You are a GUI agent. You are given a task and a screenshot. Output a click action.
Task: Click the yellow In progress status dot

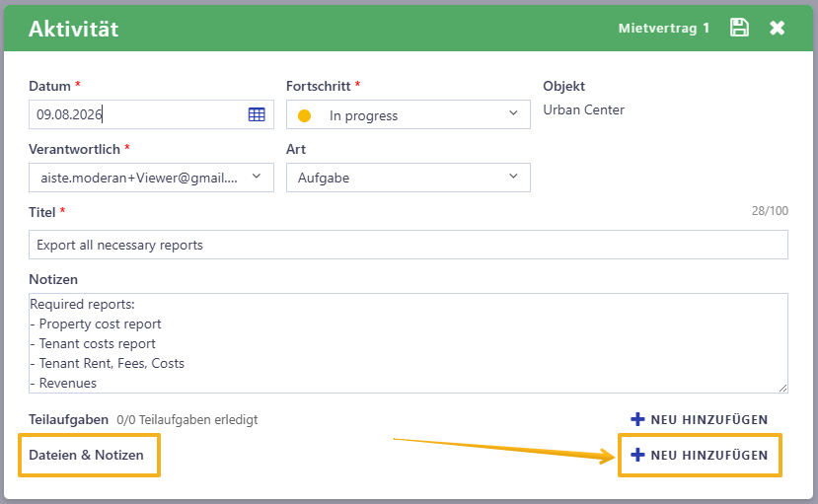point(304,115)
